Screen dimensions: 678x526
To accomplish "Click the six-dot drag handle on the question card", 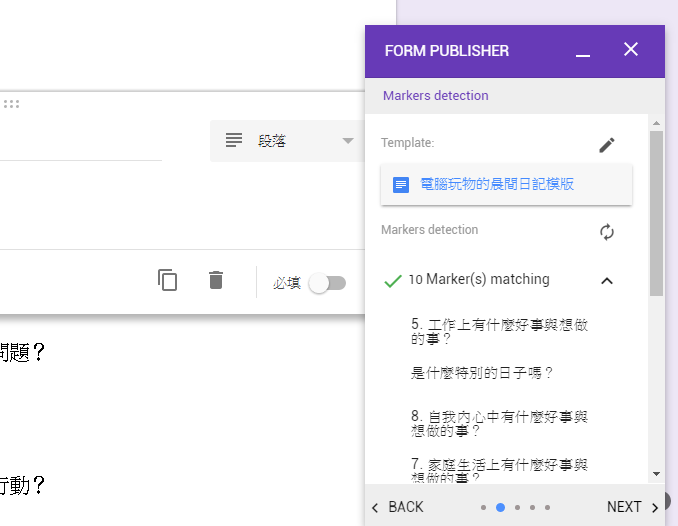I will point(11,104).
